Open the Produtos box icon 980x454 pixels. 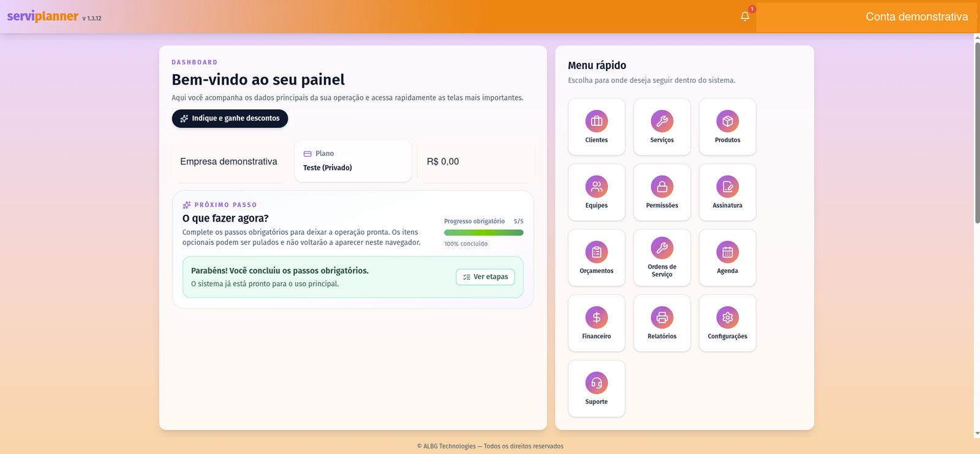[728, 121]
